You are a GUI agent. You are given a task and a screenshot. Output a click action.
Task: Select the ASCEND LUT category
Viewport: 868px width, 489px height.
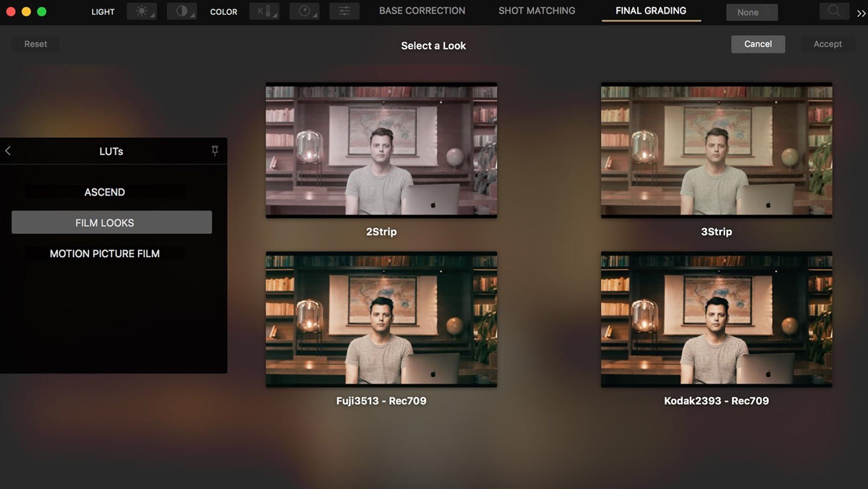[105, 192]
